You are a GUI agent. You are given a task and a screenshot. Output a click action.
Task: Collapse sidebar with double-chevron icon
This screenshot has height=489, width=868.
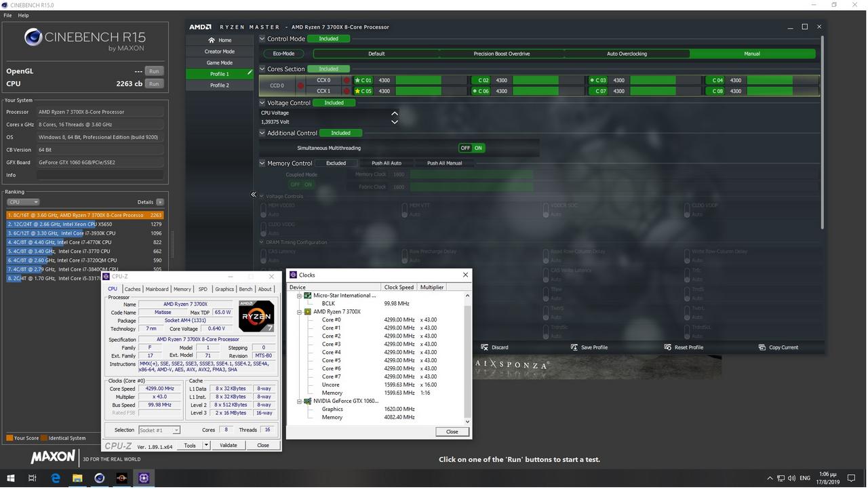point(254,195)
